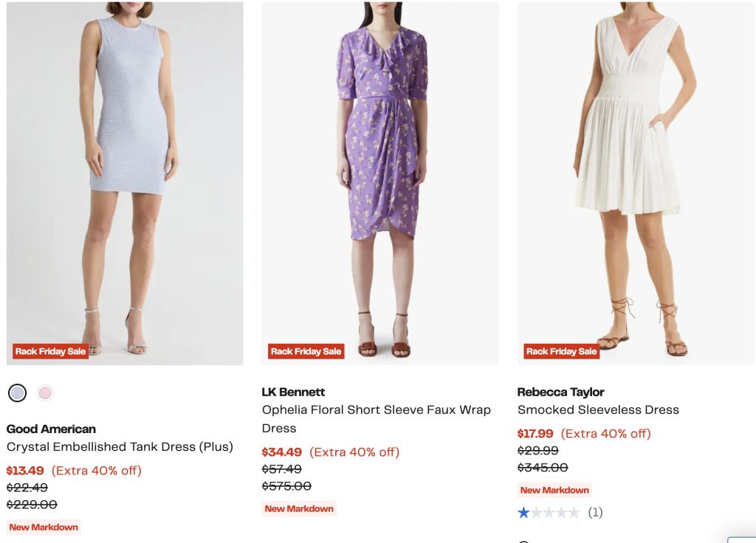Open Ophelia Floral Short Sleeve Faux Wrap Dress

point(376,418)
